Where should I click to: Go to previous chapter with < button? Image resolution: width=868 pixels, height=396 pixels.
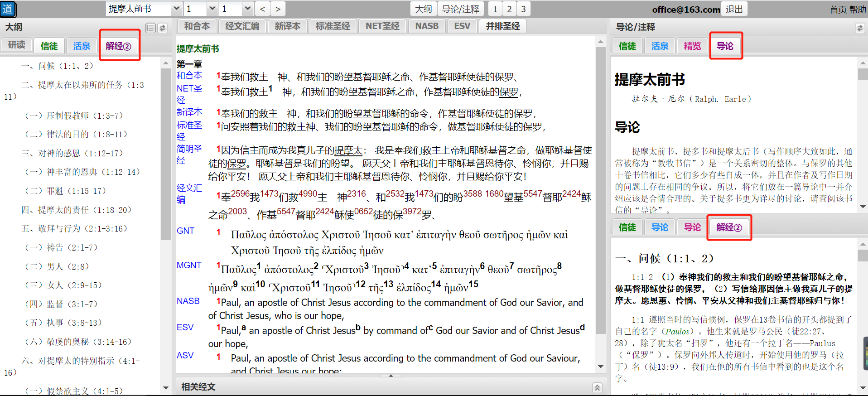pos(262,9)
